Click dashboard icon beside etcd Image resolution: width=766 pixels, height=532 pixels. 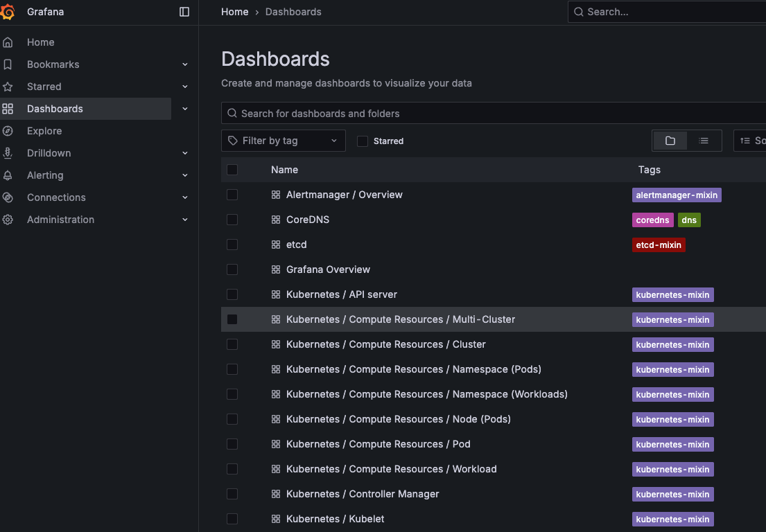(x=276, y=245)
